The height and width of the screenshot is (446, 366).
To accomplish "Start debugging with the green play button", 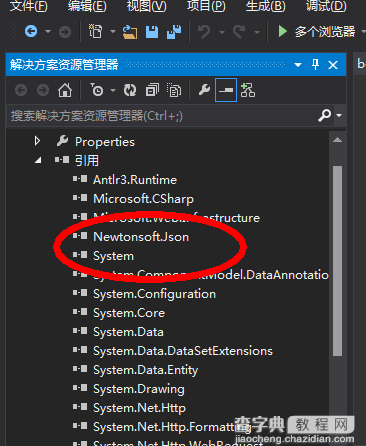I will click(x=283, y=32).
